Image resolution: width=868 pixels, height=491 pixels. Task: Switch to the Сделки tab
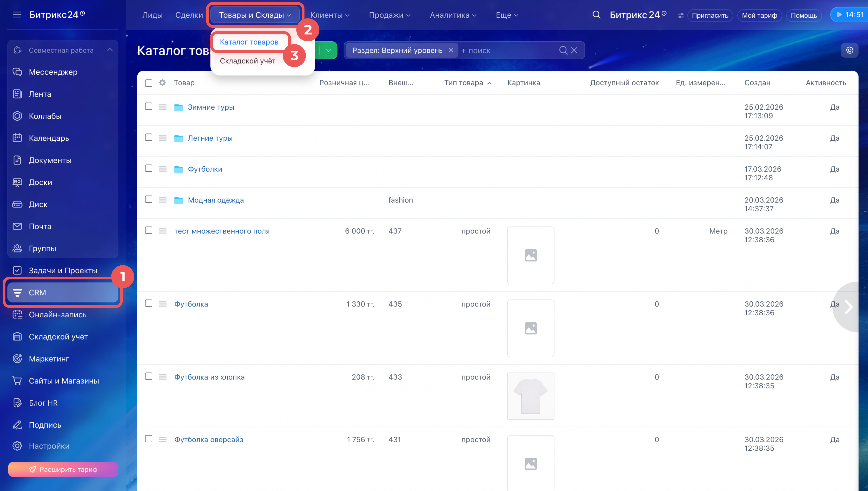(189, 15)
